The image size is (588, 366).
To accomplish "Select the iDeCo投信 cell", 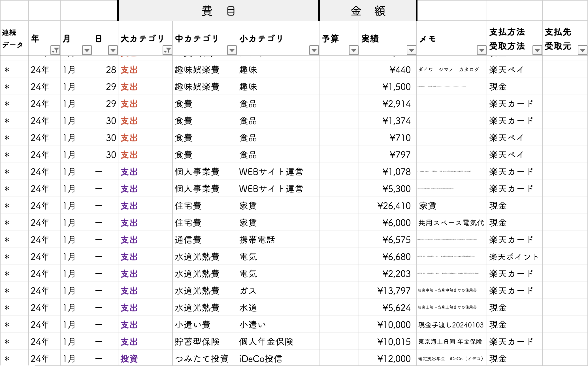I will click(278, 358).
